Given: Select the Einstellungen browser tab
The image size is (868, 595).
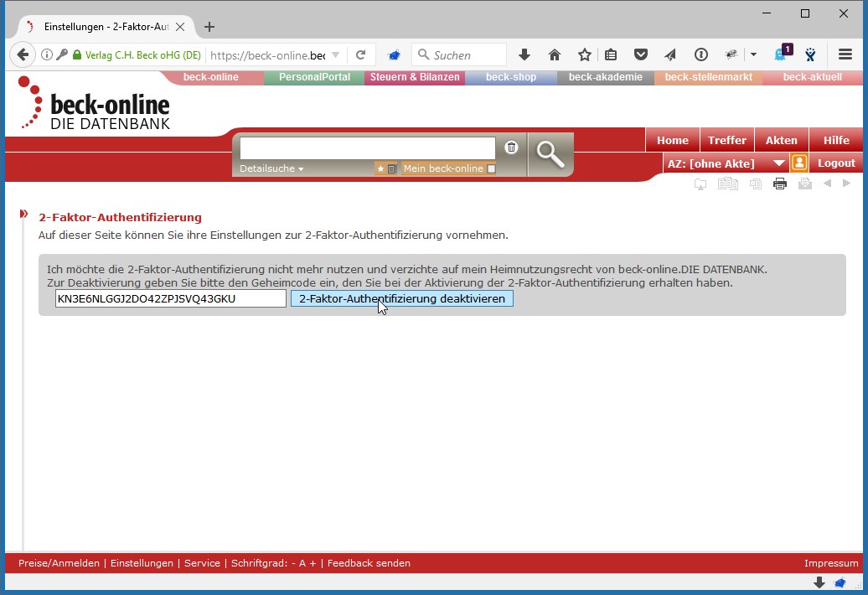Looking at the screenshot, I should coord(106,27).
